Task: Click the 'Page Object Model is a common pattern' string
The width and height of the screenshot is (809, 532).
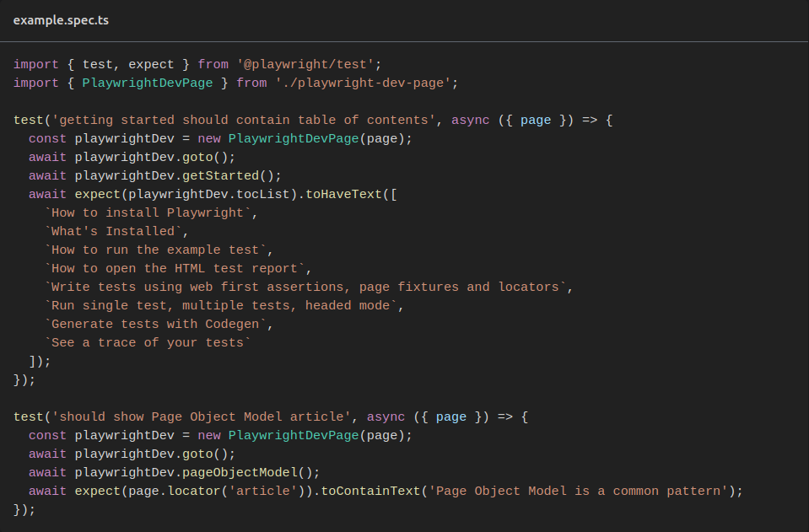Action: (578, 492)
